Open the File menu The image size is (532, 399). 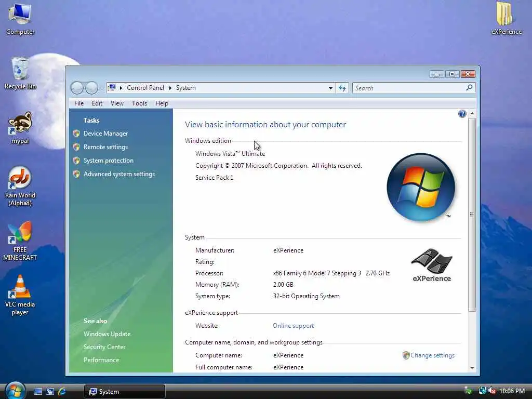click(x=79, y=103)
